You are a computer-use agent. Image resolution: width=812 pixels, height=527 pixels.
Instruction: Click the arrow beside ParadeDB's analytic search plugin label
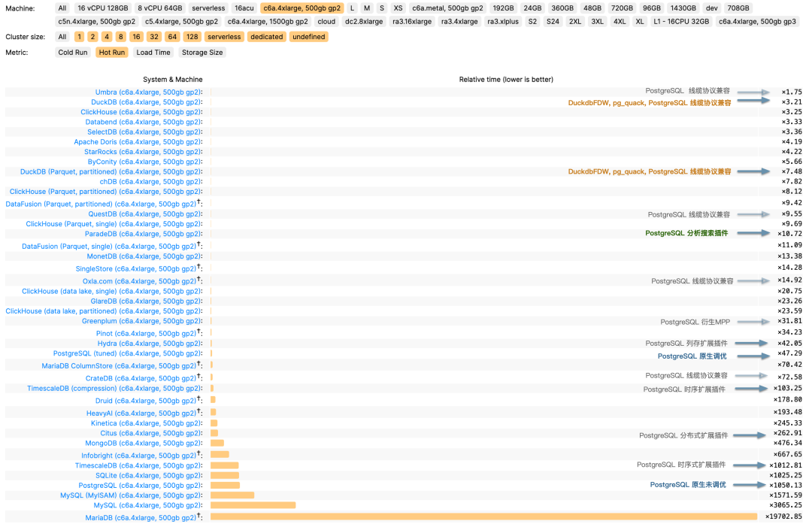coord(754,233)
